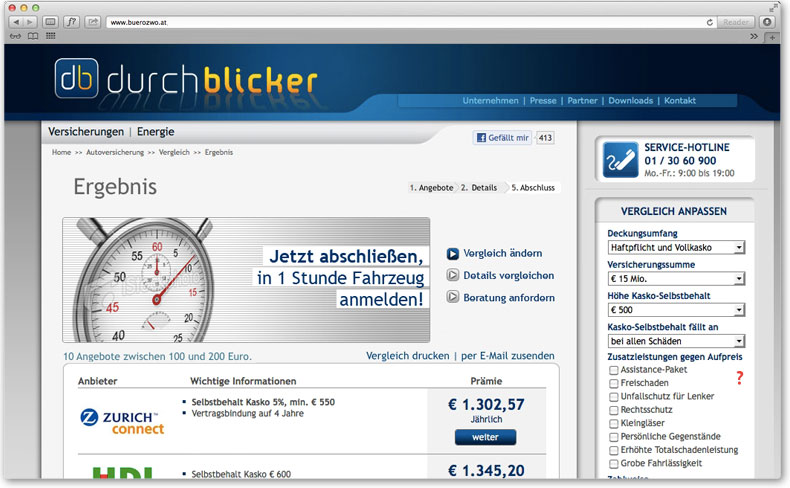790x488 pixels.
Task: Open Kasko-Selbstbehalt fällt an dropdown
Action: pos(676,341)
